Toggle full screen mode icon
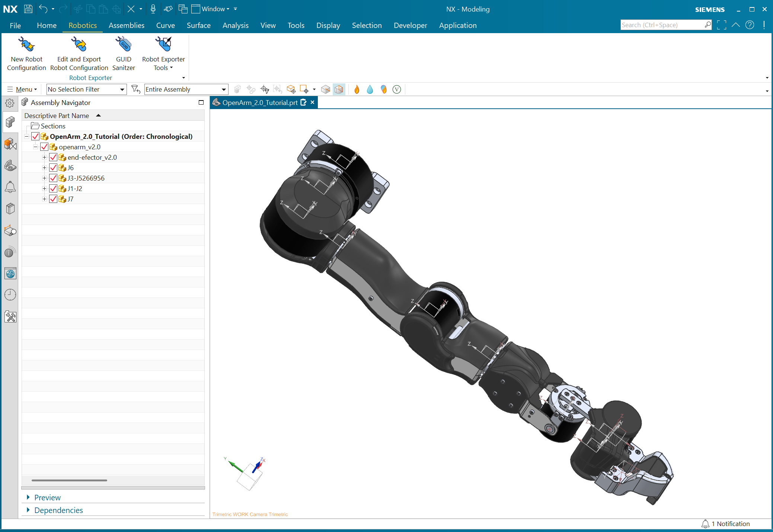Screen dimensions: 773x532 [722, 25]
